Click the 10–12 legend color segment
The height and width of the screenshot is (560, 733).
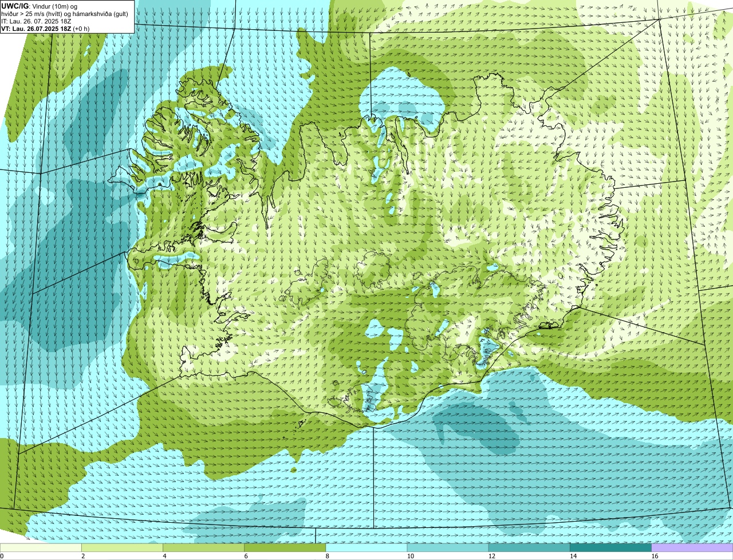tap(448, 547)
